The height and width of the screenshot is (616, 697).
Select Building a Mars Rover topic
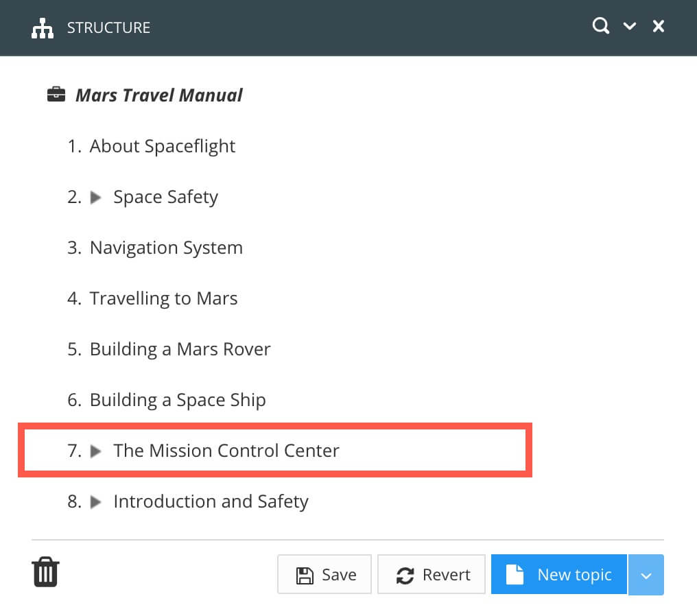pos(180,349)
